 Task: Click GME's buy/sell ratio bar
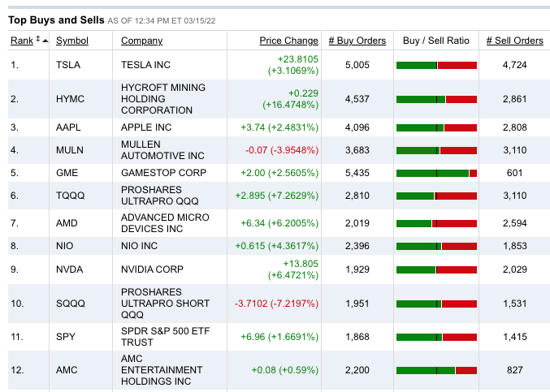pos(436,173)
